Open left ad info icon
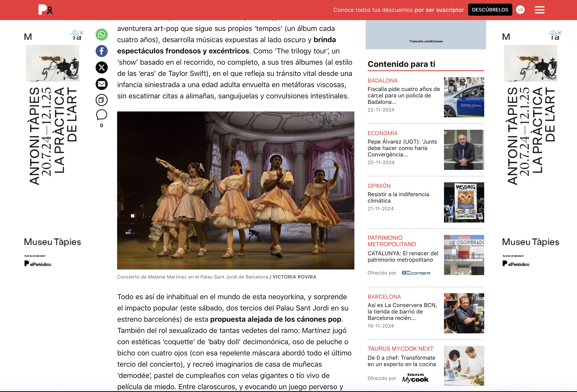Screen dimensions: 577x392 [75, 33]
